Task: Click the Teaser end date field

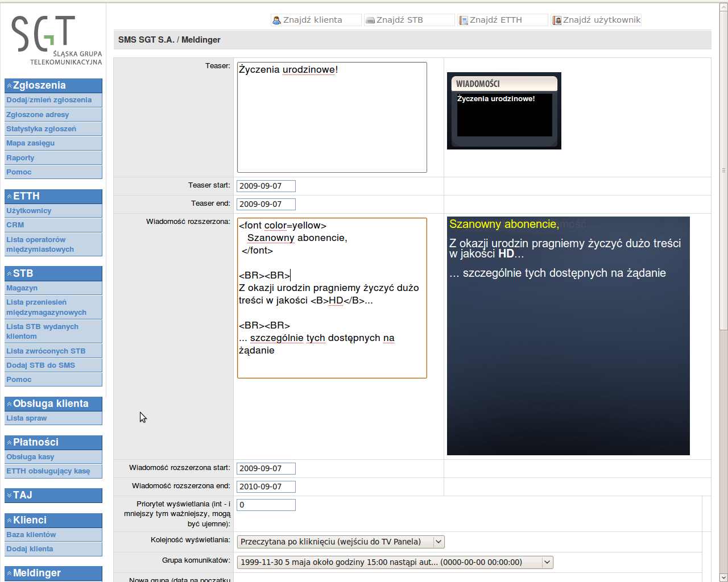Action: point(266,204)
